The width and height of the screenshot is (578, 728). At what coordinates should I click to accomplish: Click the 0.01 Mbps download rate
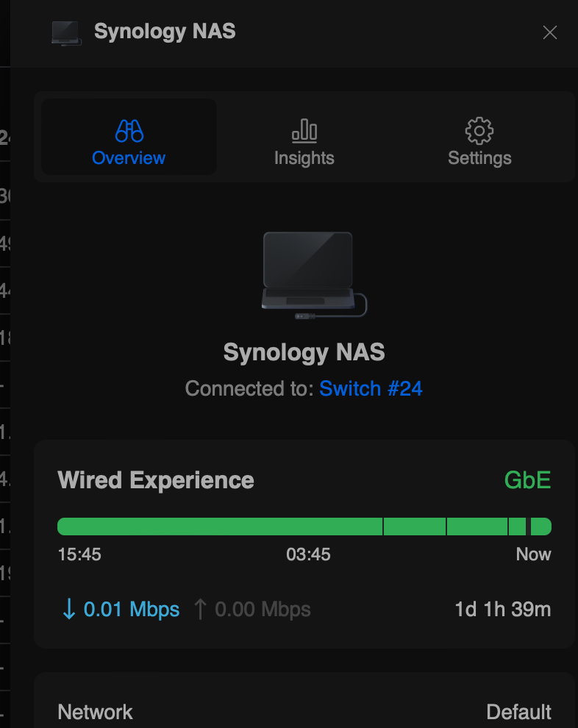(x=132, y=609)
